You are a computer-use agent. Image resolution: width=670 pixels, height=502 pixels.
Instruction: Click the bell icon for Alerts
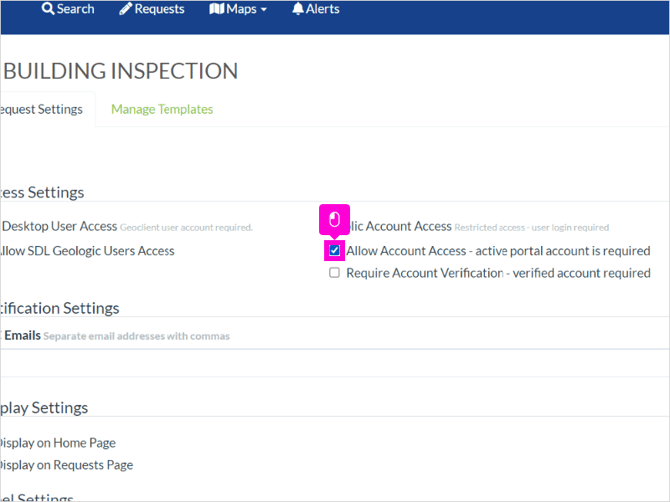point(298,9)
